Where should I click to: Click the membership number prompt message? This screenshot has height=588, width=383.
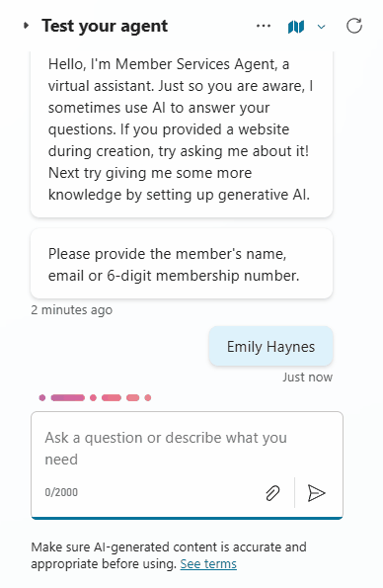point(182,264)
